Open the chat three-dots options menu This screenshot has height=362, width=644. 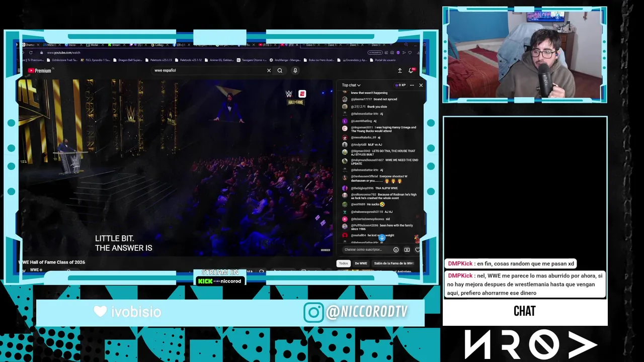(412, 85)
